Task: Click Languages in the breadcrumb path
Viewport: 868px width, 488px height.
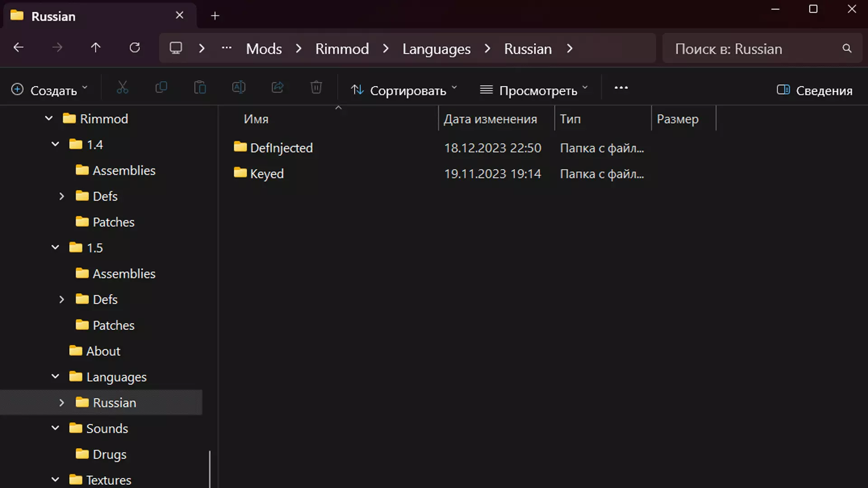Action: click(436, 49)
